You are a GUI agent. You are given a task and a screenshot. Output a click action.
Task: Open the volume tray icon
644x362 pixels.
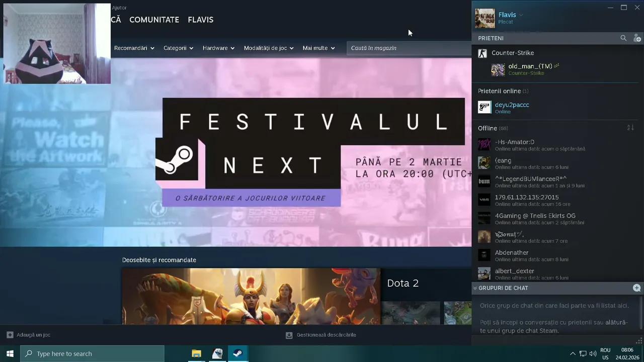(x=593, y=353)
